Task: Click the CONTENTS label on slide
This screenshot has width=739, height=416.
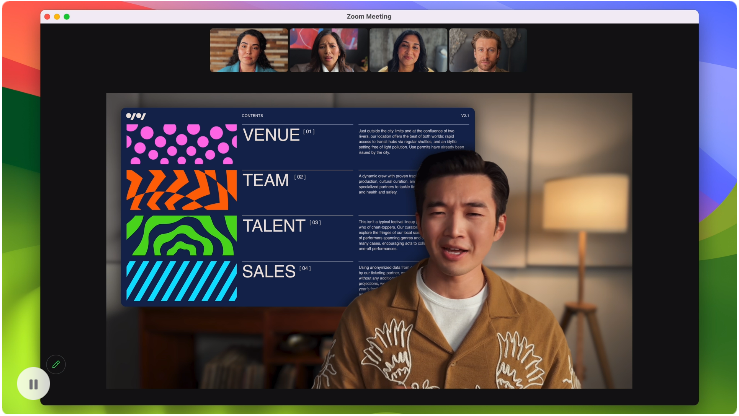Action: click(253, 115)
